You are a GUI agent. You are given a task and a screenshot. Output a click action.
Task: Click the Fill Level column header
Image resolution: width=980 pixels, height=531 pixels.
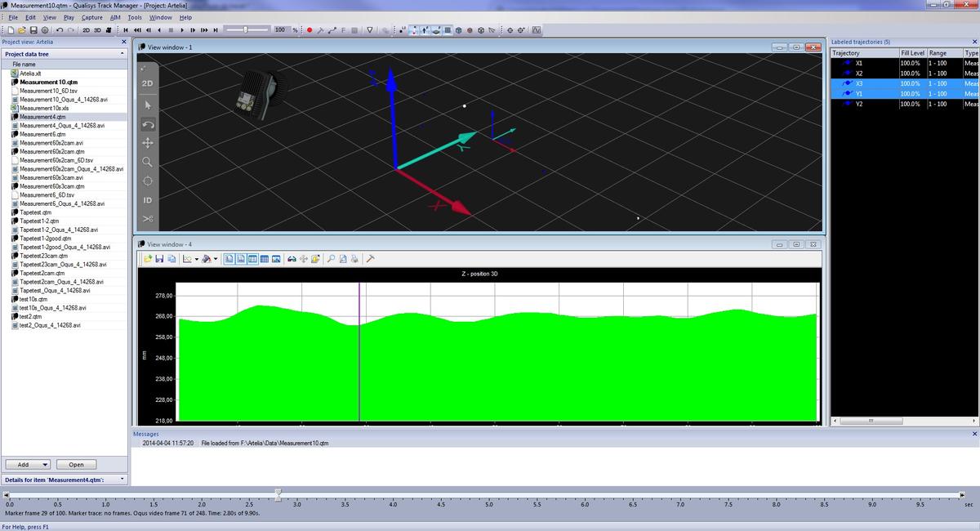(x=912, y=52)
